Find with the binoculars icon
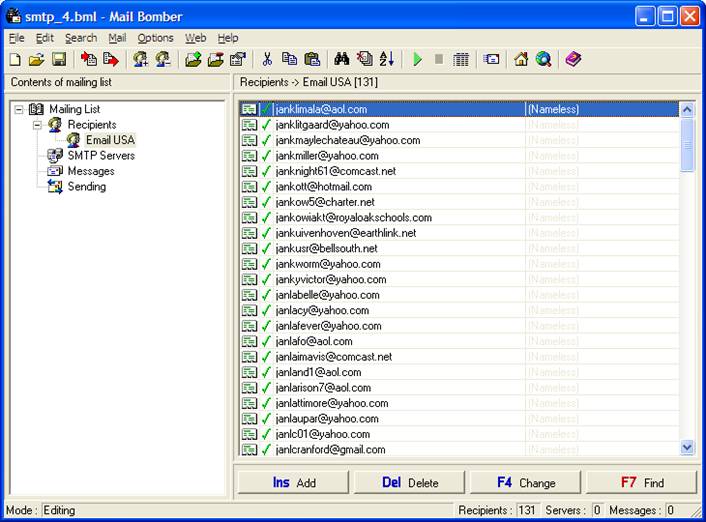 (x=342, y=59)
